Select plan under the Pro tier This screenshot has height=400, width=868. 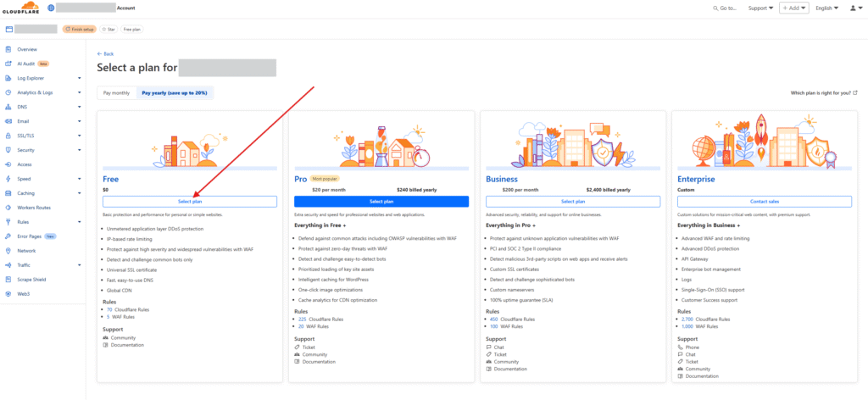(381, 202)
